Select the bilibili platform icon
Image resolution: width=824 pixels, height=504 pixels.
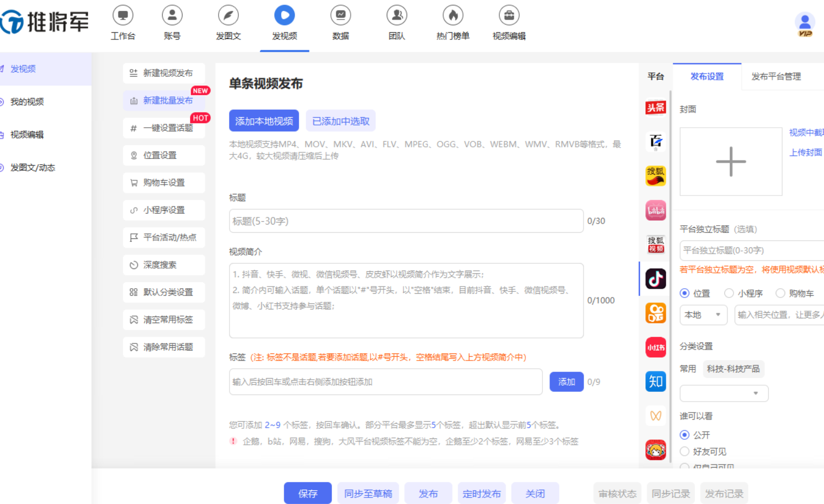(x=656, y=210)
